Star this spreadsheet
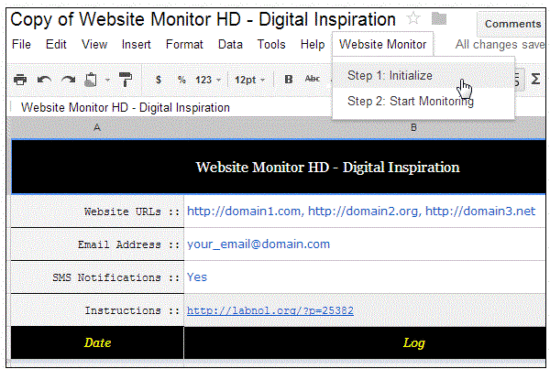Viewport: 550px width, 369px height. click(414, 18)
